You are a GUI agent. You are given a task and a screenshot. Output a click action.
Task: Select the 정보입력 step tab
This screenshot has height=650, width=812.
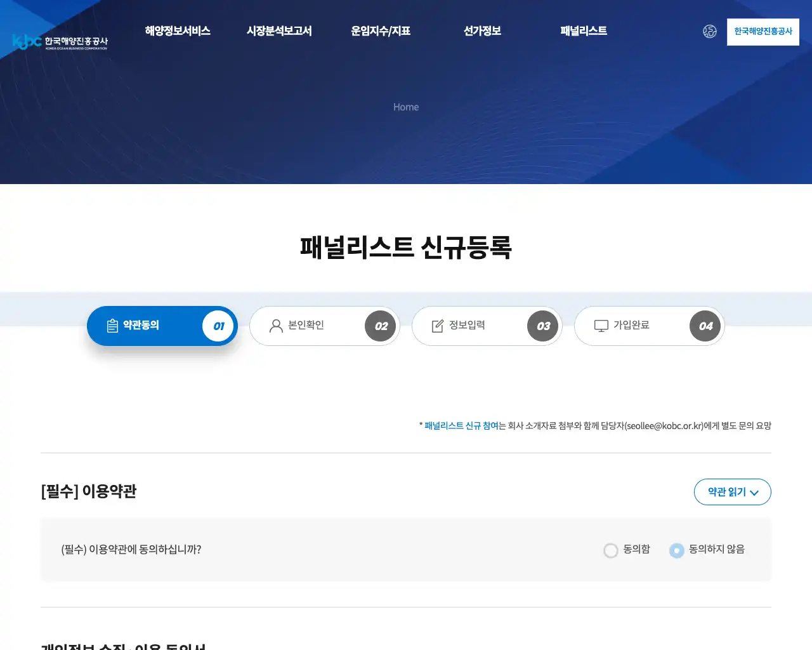click(487, 326)
